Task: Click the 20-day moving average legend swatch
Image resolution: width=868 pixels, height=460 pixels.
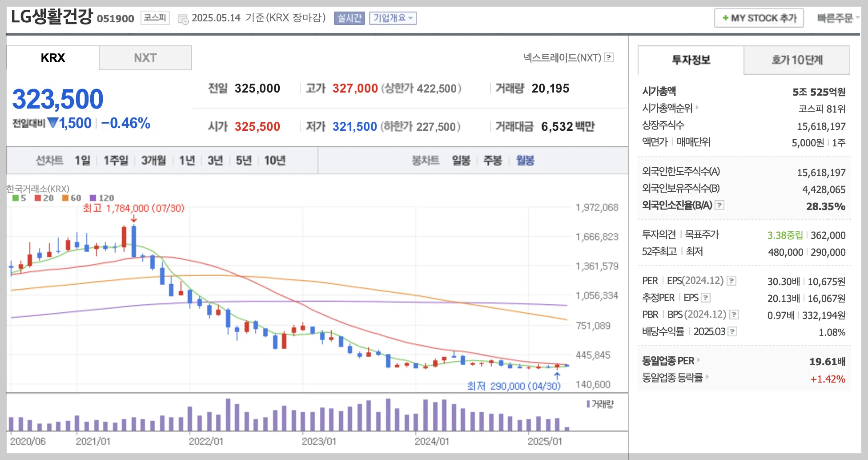Action: pyautogui.click(x=38, y=198)
